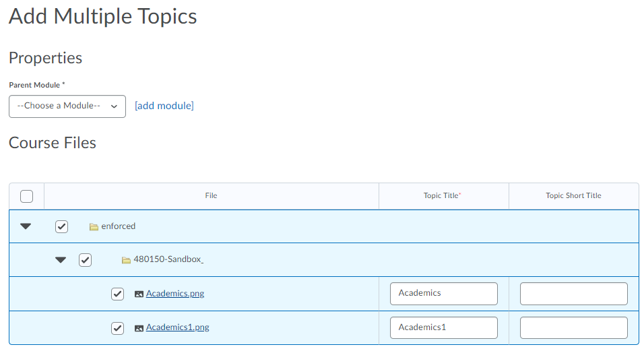Uncheck the 480150-Sandbox folder checkbox
The width and height of the screenshot is (644, 351).
85,260
